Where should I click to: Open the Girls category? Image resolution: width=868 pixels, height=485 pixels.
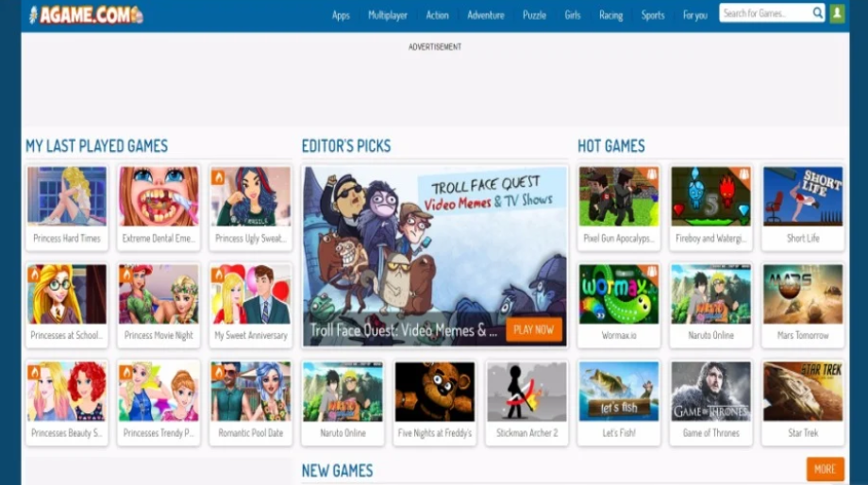point(573,15)
